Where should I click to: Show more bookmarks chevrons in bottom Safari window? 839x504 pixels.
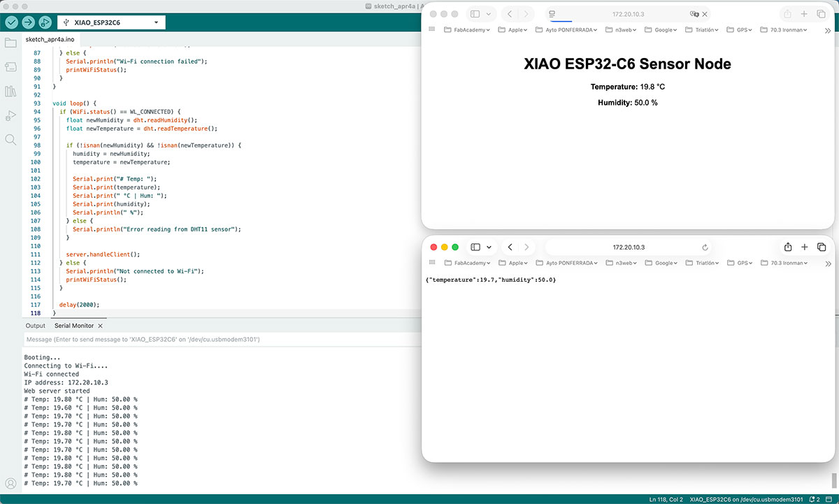click(828, 263)
